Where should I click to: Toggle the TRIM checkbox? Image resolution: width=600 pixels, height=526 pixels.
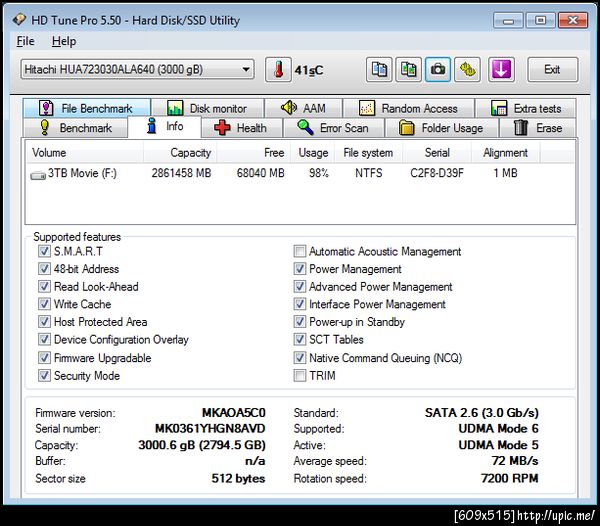pyautogui.click(x=300, y=376)
